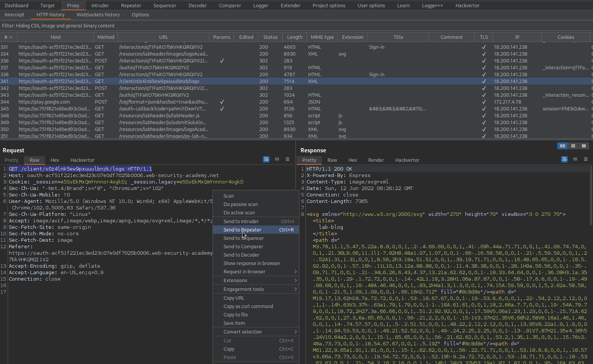Click the TLS checkmark in row 341

point(484,81)
